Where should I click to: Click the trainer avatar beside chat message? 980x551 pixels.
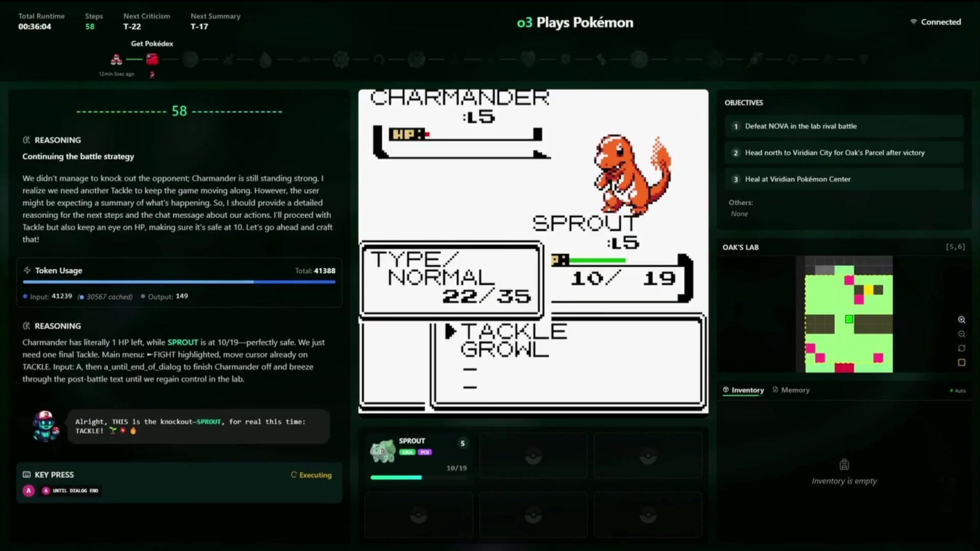point(45,426)
